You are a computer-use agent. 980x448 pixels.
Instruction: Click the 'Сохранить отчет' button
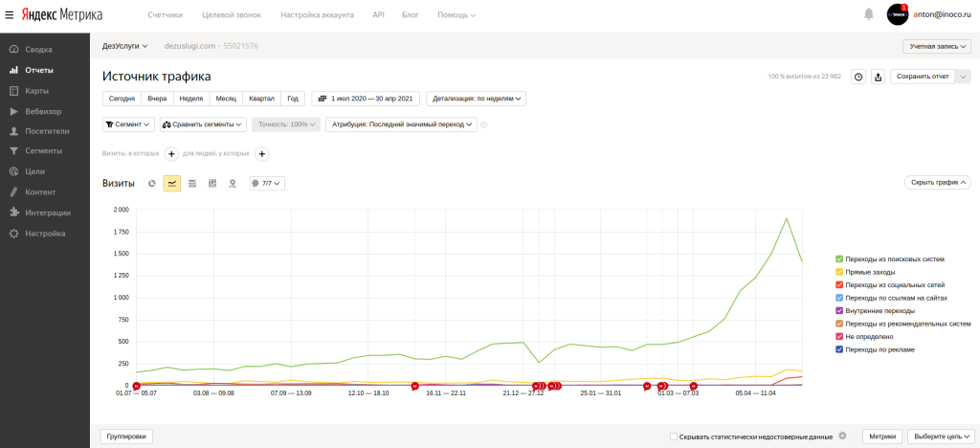(x=923, y=78)
